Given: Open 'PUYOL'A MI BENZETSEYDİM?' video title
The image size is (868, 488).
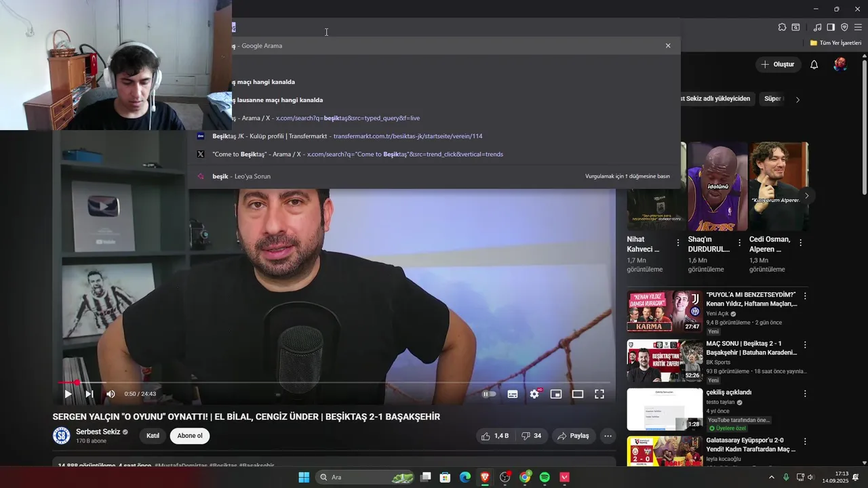Looking at the screenshot, I should click(x=751, y=299).
